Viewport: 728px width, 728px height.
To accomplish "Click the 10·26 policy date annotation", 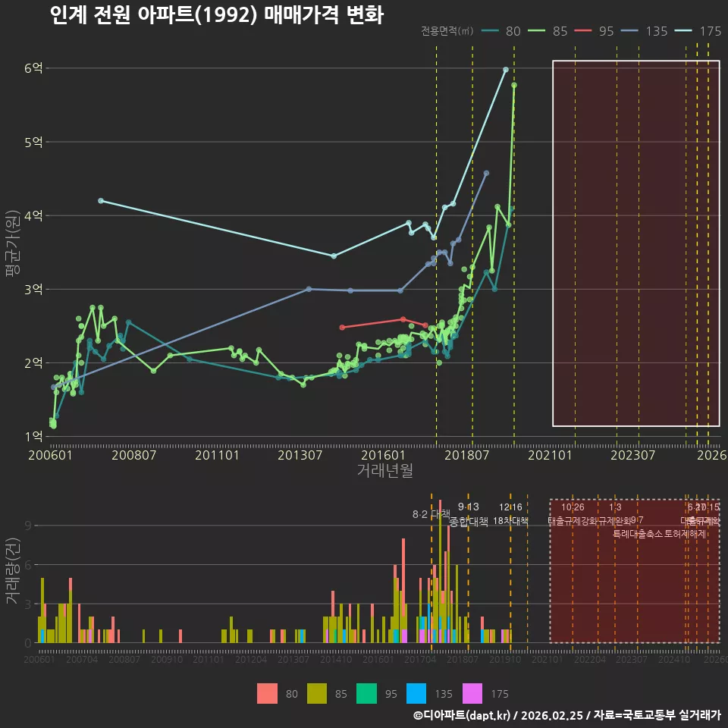I will (573, 507).
